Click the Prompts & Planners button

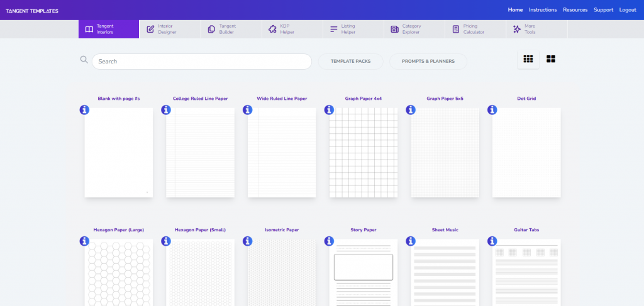click(x=428, y=62)
